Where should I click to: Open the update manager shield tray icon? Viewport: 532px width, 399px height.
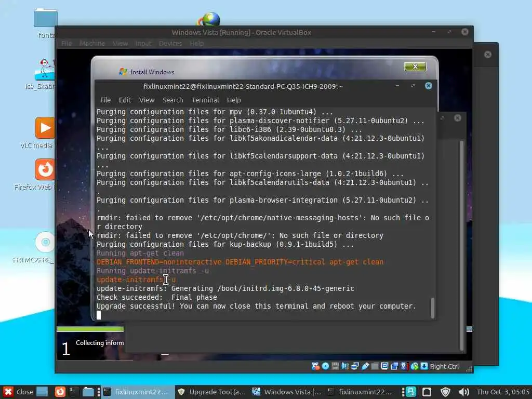(x=445, y=392)
